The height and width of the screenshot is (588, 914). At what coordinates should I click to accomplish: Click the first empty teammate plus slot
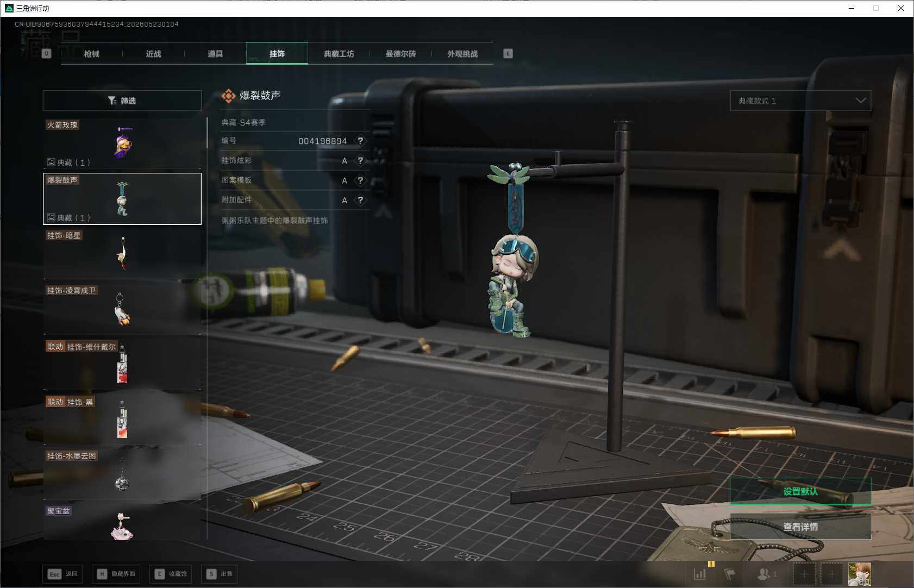(x=804, y=574)
